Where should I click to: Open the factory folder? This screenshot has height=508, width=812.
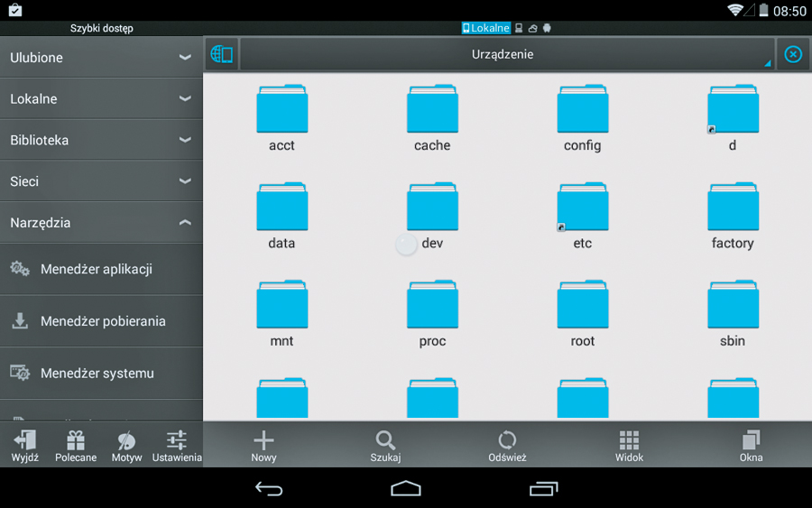(x=733, y=215)
